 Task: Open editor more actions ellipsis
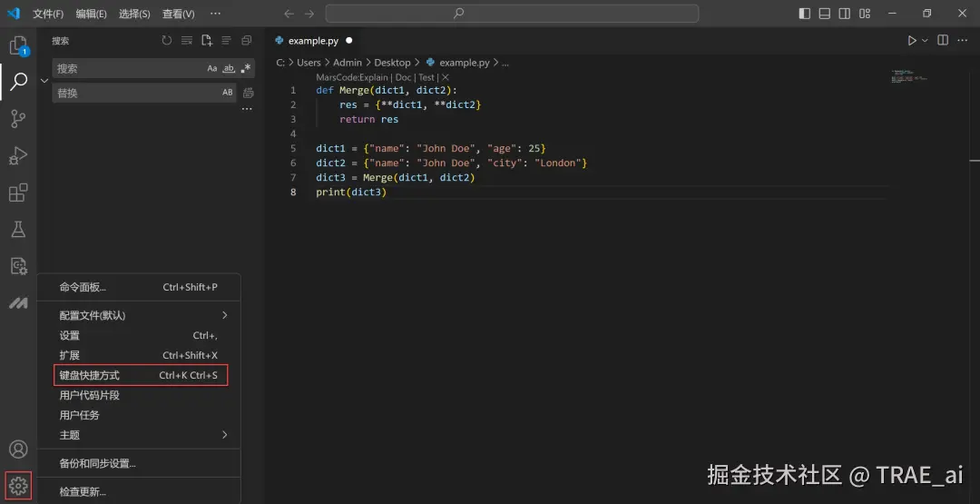pos(963,41)
